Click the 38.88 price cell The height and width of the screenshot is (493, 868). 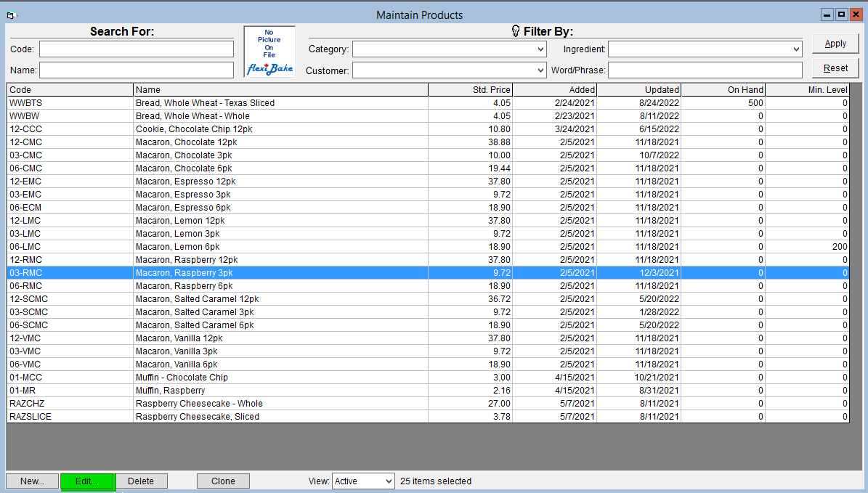(x=471, y=142)
